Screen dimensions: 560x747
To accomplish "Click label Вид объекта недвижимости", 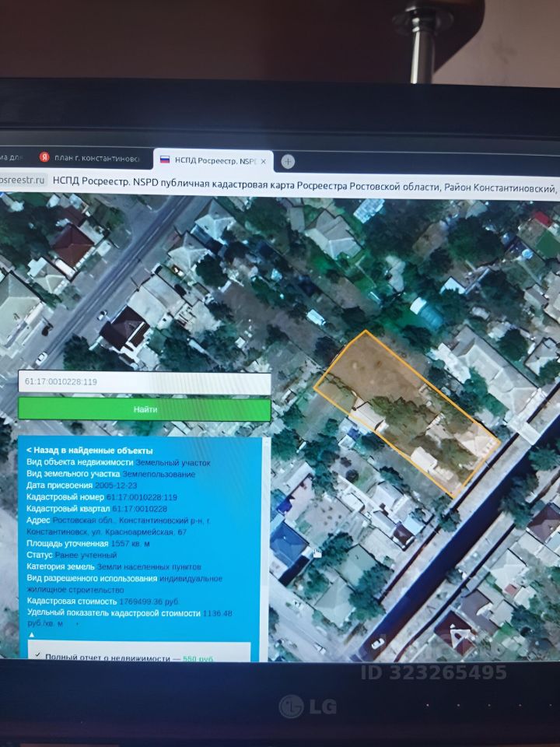I will click(80, 462).
